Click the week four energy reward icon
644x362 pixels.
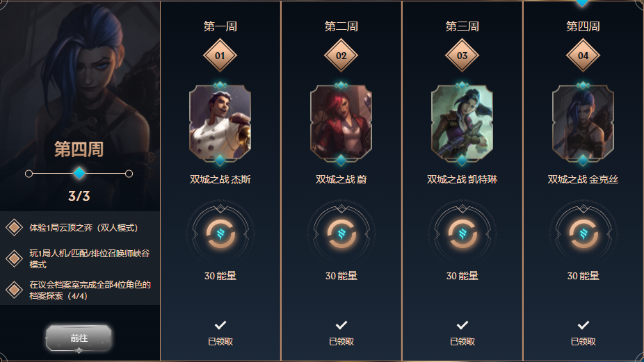click(583, 233)
